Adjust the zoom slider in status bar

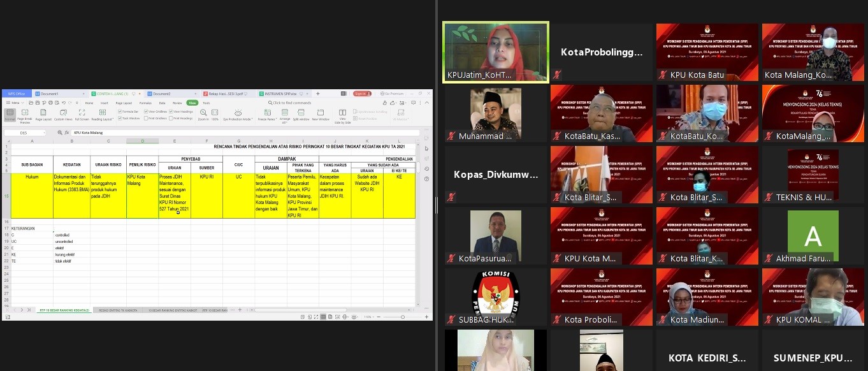[x=403, y=317]
